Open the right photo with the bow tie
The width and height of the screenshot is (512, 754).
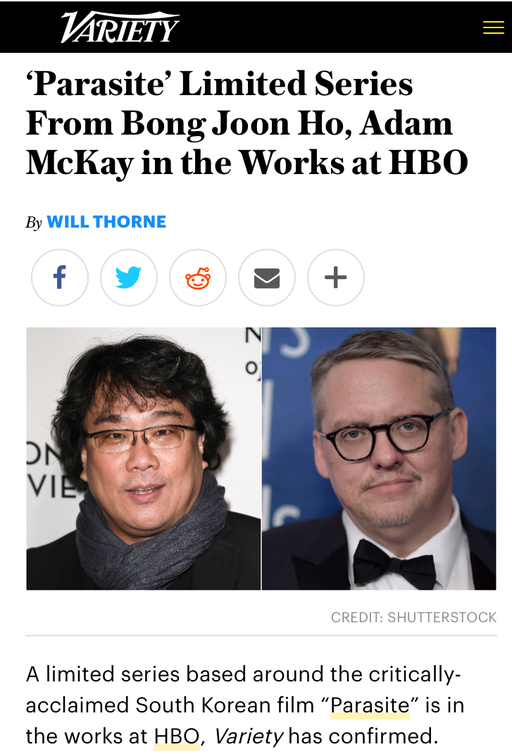379,458
